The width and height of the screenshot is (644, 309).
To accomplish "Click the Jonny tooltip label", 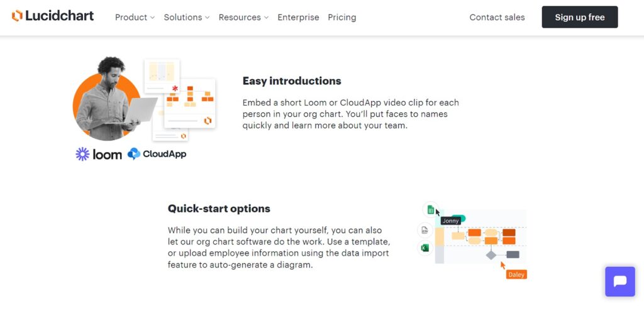I will (x=450, y=221).
